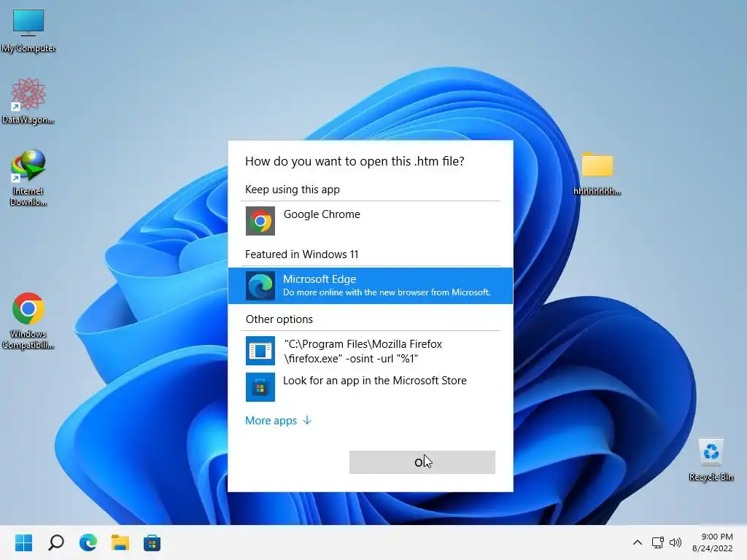
Task: Expand the More apps list
Action: (x=278, y=421)
